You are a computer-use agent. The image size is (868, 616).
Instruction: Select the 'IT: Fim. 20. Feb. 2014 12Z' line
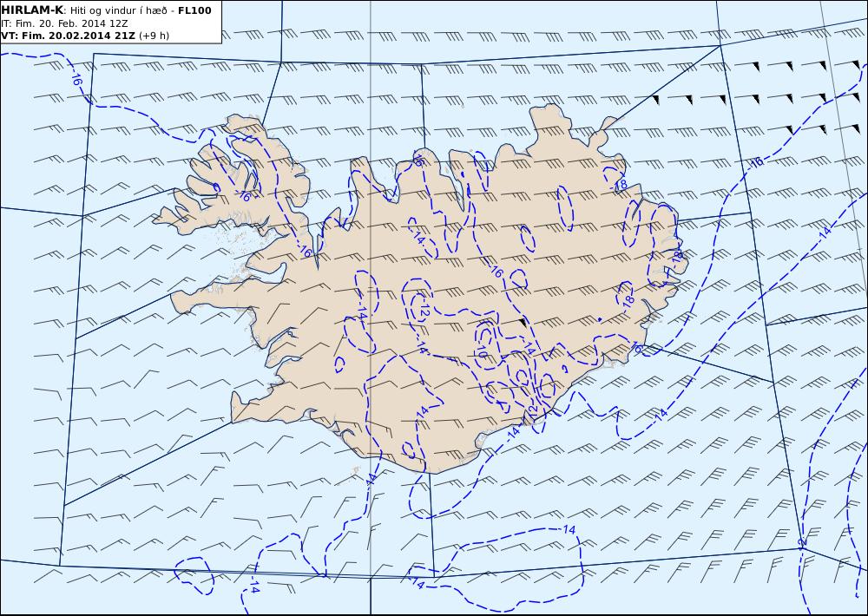(65, 23)
